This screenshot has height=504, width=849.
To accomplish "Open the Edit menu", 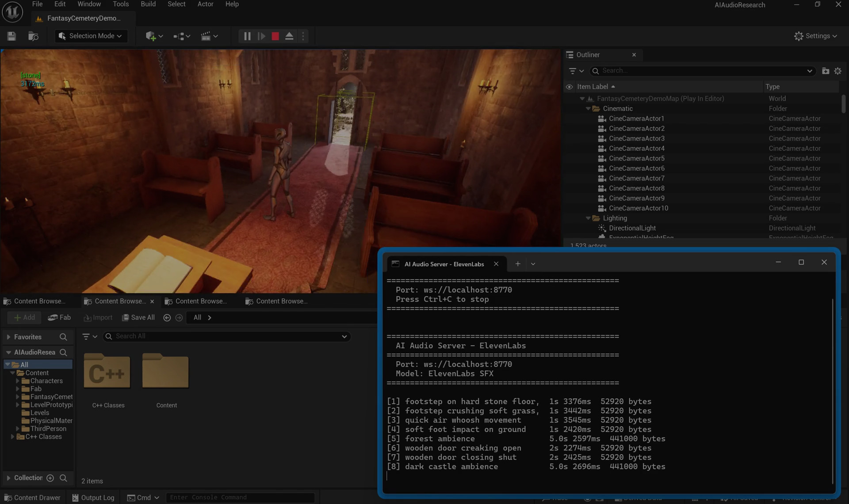I will point(60,4).
